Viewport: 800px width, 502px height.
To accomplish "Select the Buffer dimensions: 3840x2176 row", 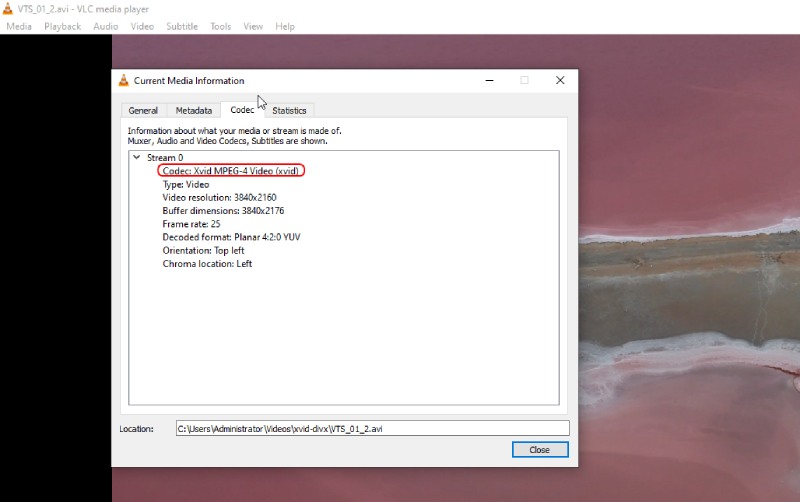I will 223,211.
